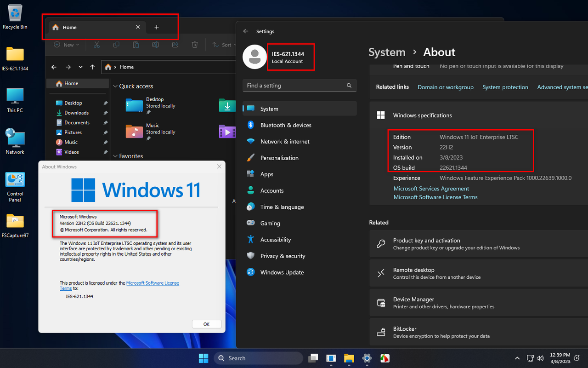Go back in File Explorer navigation

54,67
